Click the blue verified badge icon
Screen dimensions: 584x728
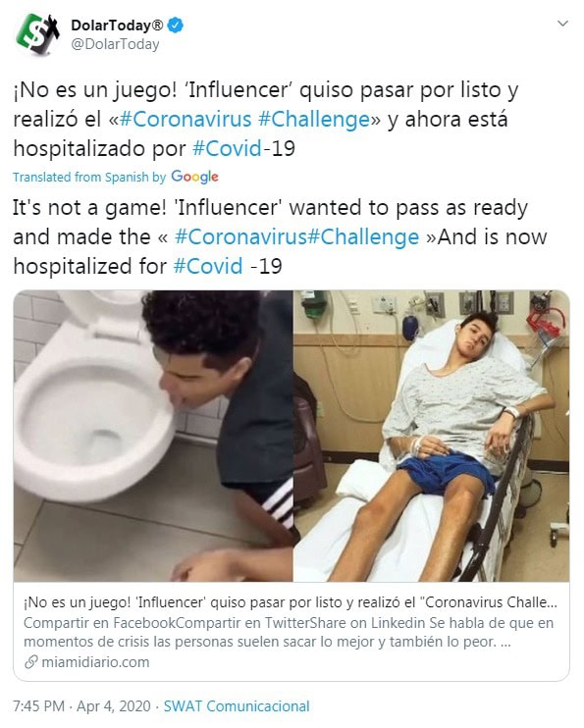tap(175, 26)
